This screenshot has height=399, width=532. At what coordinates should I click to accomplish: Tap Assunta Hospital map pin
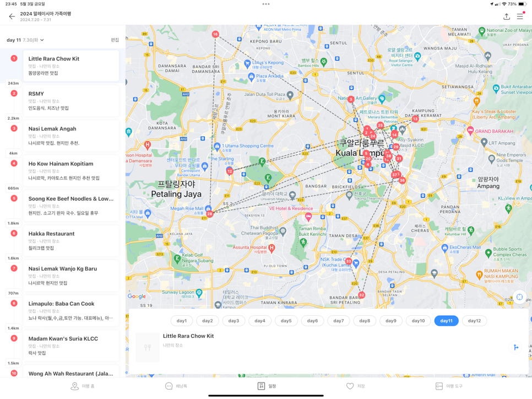[272, 248]
